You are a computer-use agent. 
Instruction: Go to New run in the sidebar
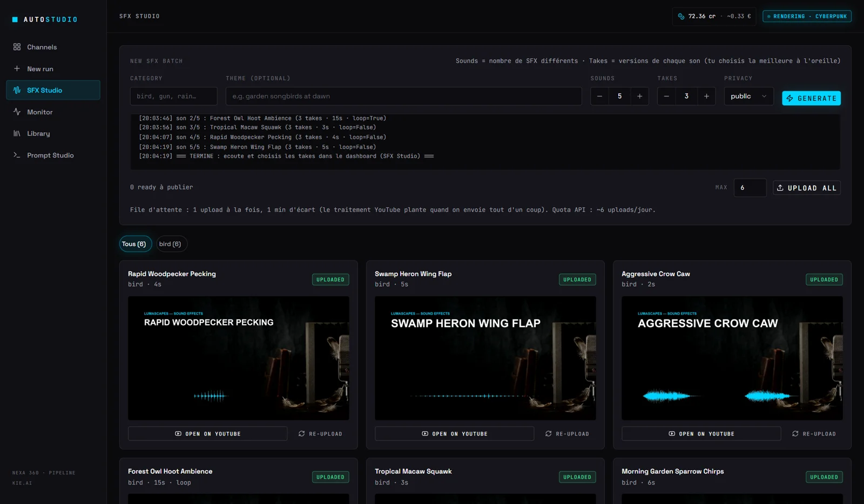(x=53, y=69)
